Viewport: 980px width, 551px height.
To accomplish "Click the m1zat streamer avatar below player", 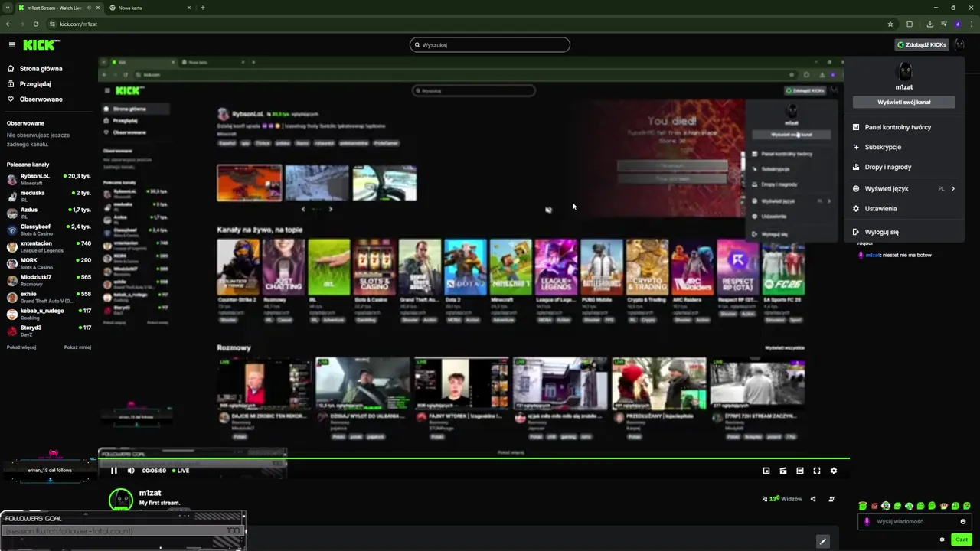I will (x=121, y=500).
